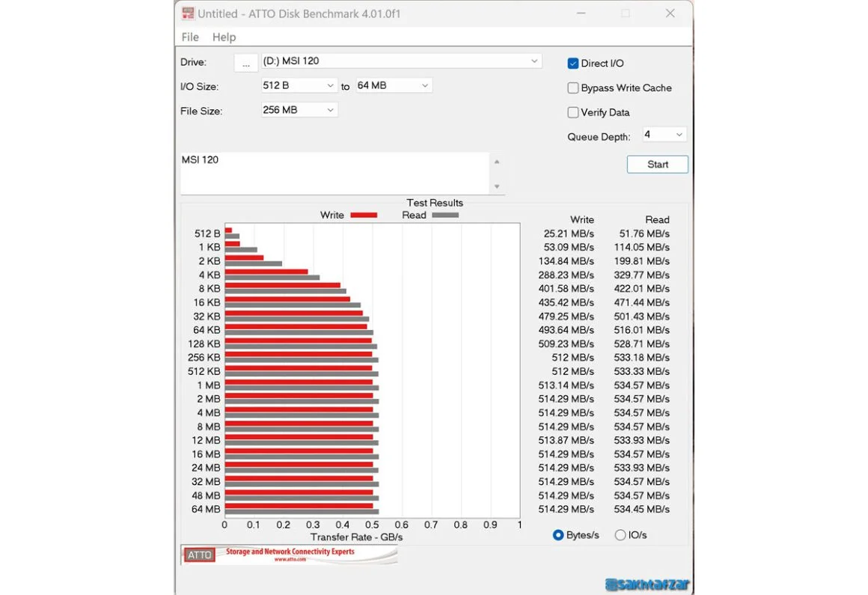Open the Help menu
The width and height of the screenshot is (868, 595).
pos(224,37)
